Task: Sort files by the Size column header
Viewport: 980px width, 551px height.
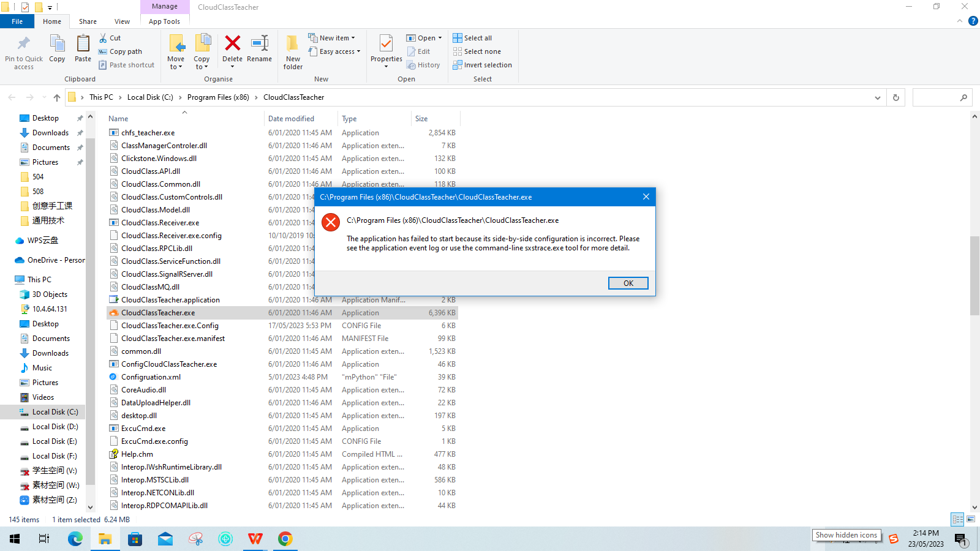Action: (x=421, y=119)
